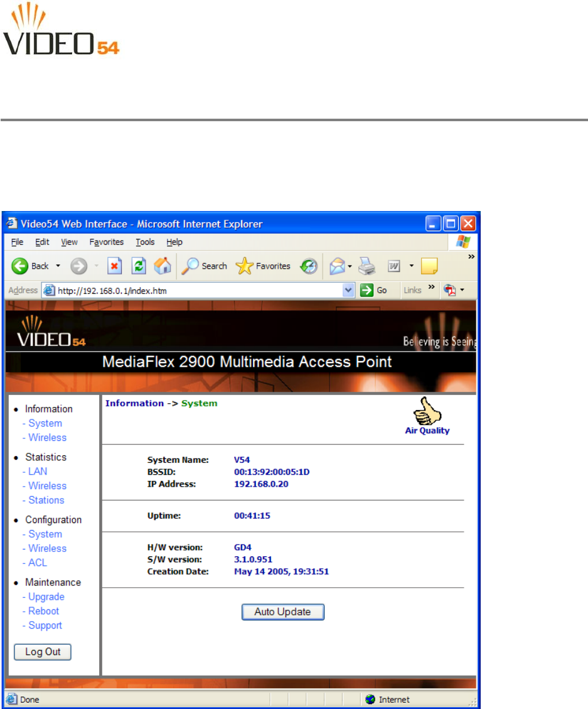The image size is (588, 709).
Task: Open Maintenance Upgrade link
Action: click(x=46, y=597)
